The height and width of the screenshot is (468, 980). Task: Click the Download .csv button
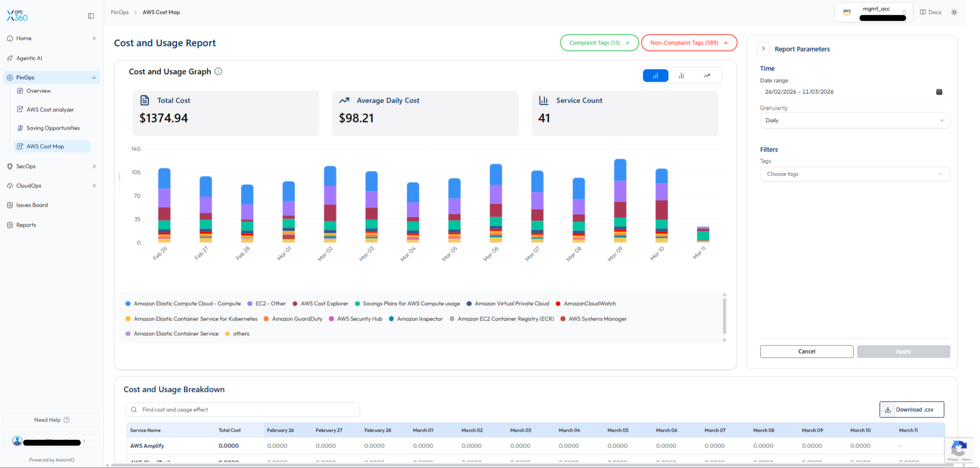click(911, 409)
